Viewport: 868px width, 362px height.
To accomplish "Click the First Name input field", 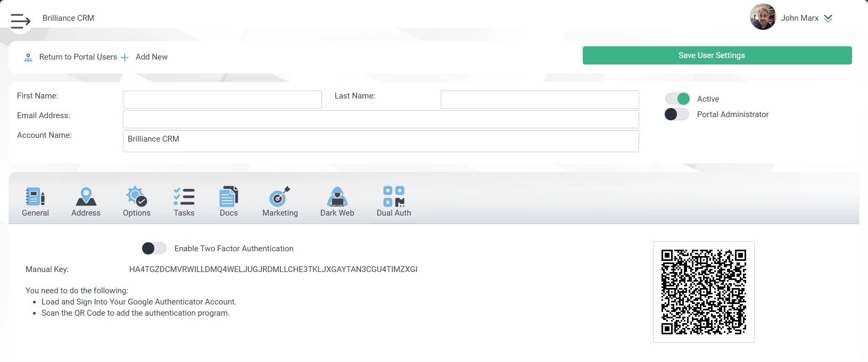I will [222, 100].
